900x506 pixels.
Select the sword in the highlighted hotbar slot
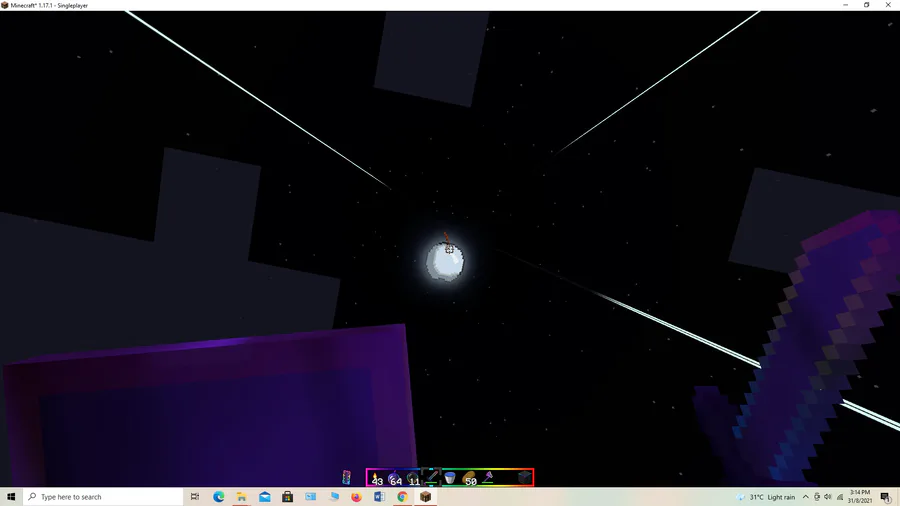tap(431, 477)
